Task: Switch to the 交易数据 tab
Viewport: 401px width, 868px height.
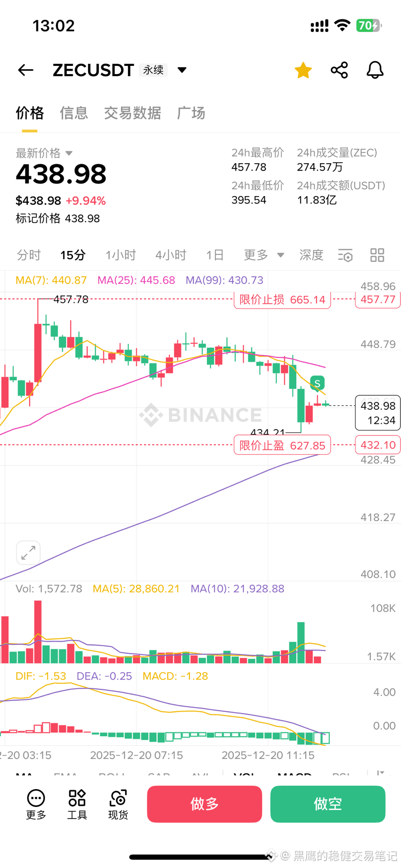Action: tap(132, 113)
